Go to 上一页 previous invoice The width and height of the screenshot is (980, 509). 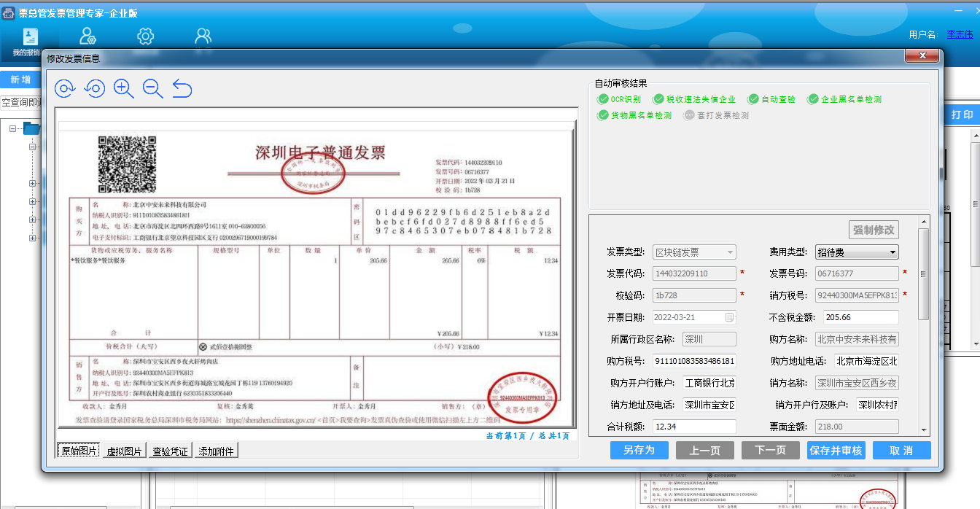point(704,450)
